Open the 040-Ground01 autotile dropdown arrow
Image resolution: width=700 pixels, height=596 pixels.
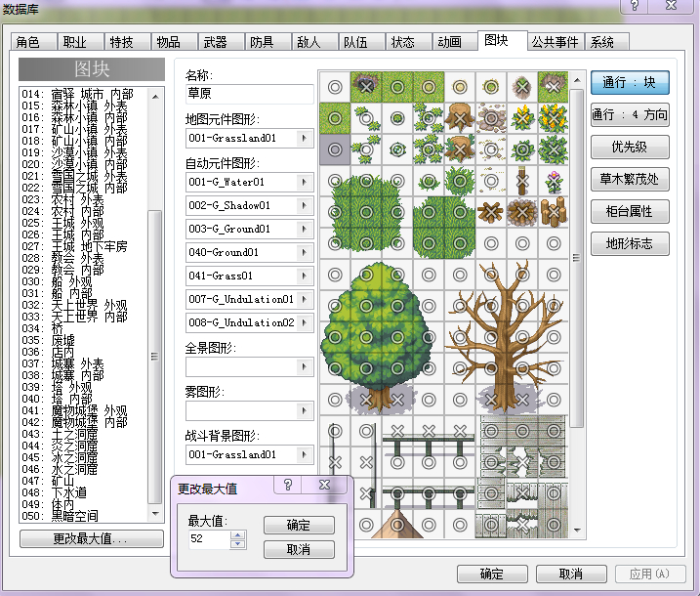tap(305, 252)
